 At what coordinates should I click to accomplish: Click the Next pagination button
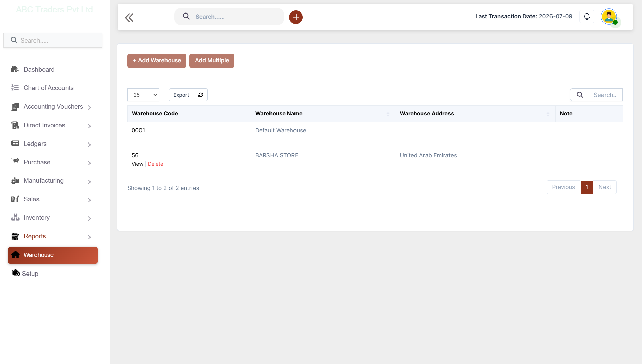coord(605,187)
